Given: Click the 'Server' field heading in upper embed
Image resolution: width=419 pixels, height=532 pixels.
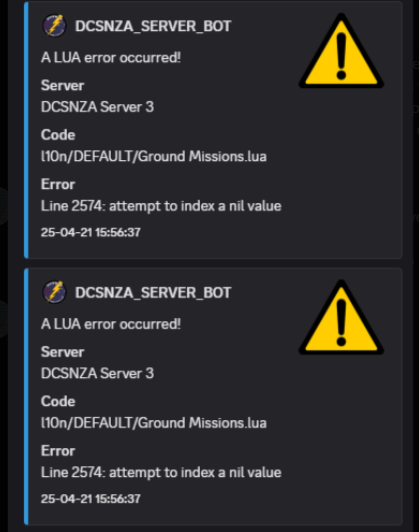Looking at the screenshot, I should (62, 85).
